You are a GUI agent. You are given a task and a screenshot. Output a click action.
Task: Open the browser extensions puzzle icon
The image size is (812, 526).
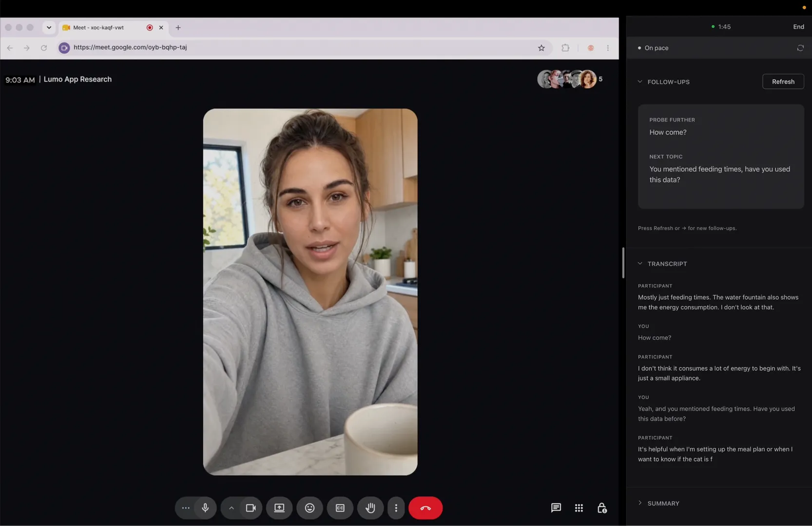(x=565, y=48)
